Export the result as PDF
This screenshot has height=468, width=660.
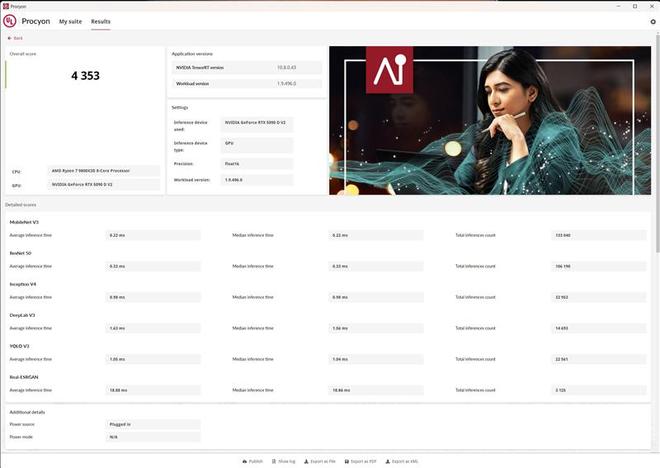point(360,461)
